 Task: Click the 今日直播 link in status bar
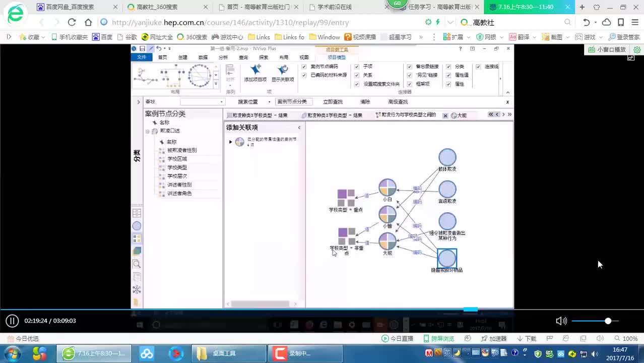click(x=398, y=339)
